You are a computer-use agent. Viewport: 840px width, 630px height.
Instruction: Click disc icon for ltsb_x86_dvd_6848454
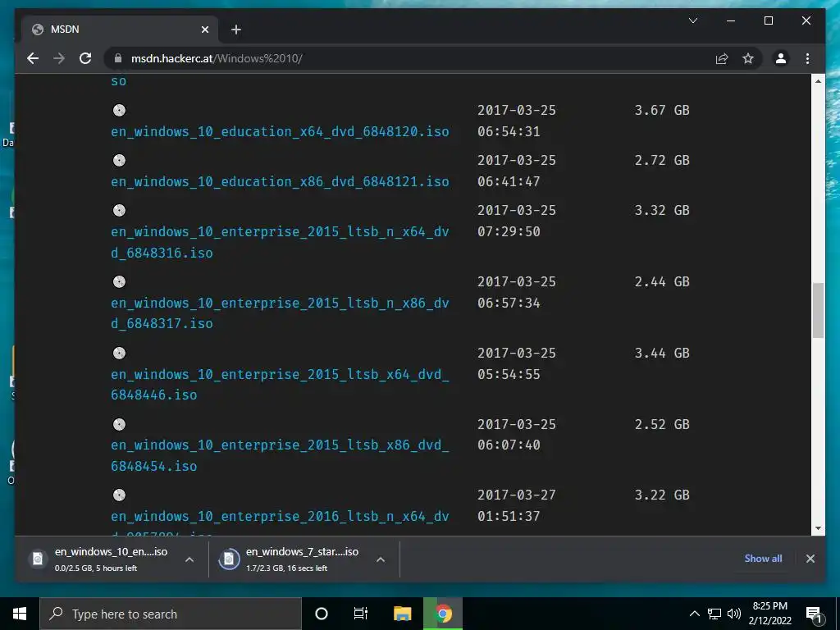coord(119,424)
